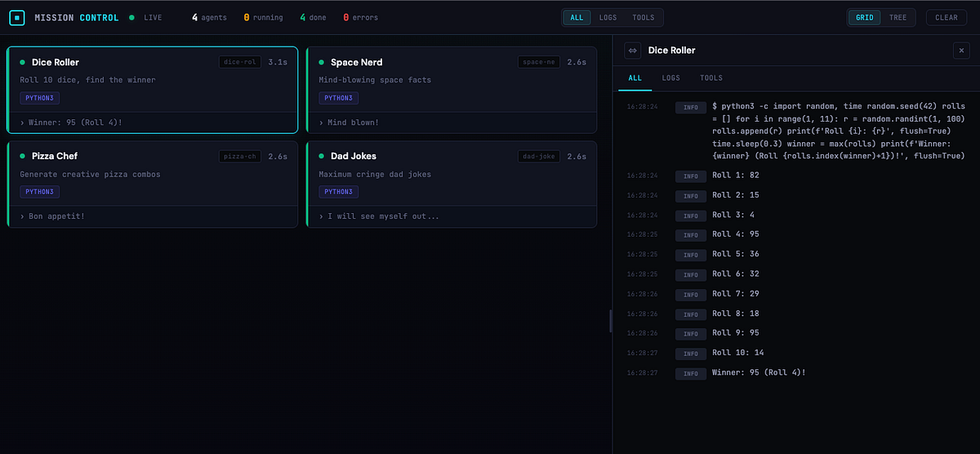Switch to GRID view
This screenshot has height=454, width=980.
864,17
